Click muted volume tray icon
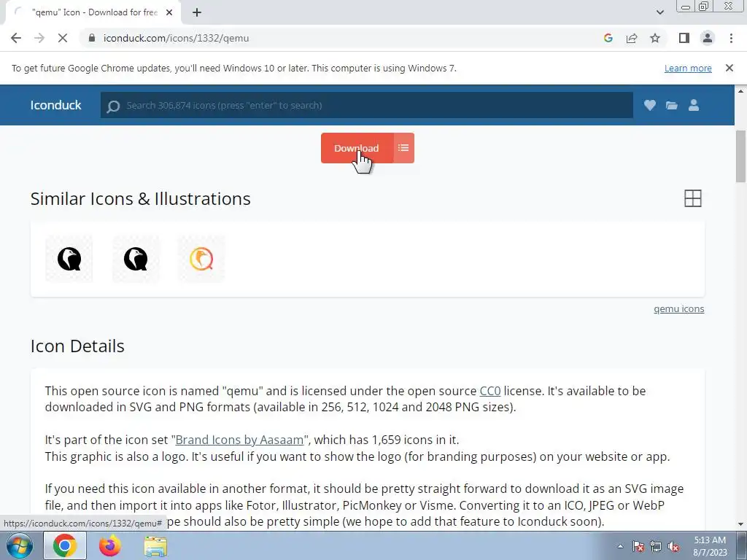Viewport: 747px width, 560px height. pyautogui.click(x=673, y=546)
